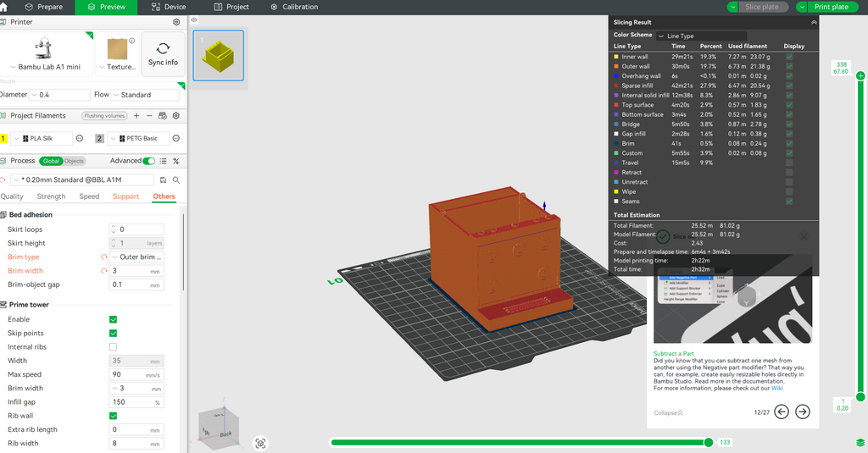Viewport: 868px width, 453px height.
Task: Click the search icon beside the process preset
Action: click(176, 180)
